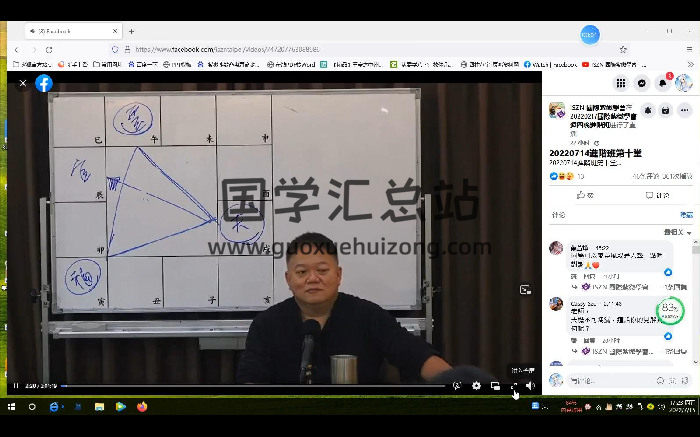
Task: Click the Comment button under the post
Action: pyautogui.click(x=657, y=195)
